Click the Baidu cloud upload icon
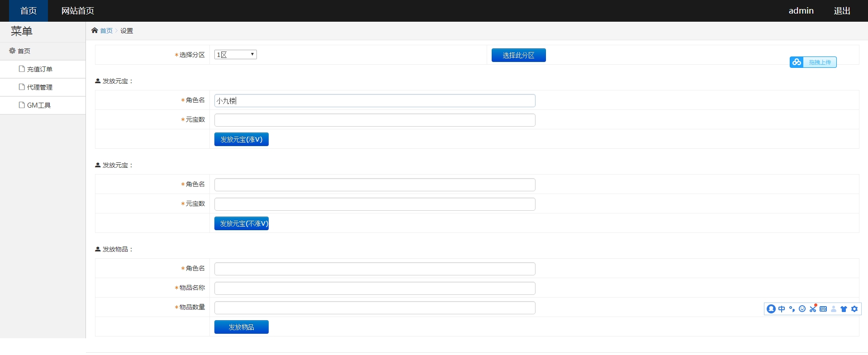This screenshot has width=868, height=355. (x=797, y=62)
